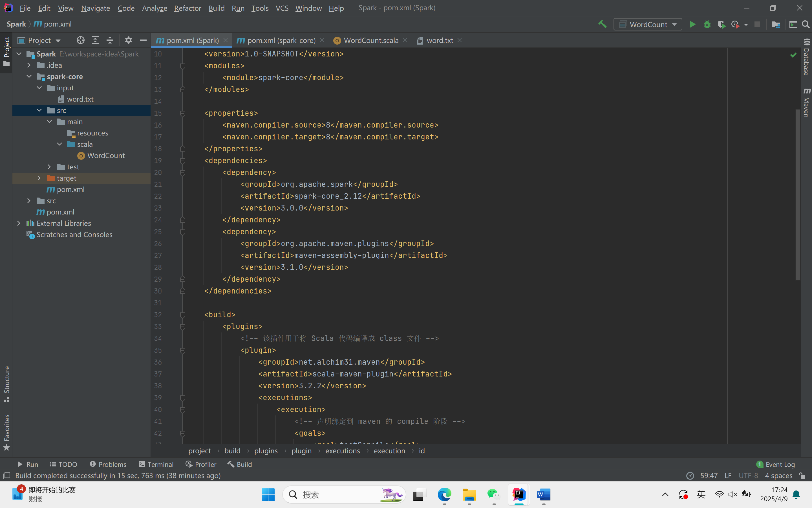The image size is (812, 508).
Task: Start debugging with the bug icon
Action: tap(707, 24)
